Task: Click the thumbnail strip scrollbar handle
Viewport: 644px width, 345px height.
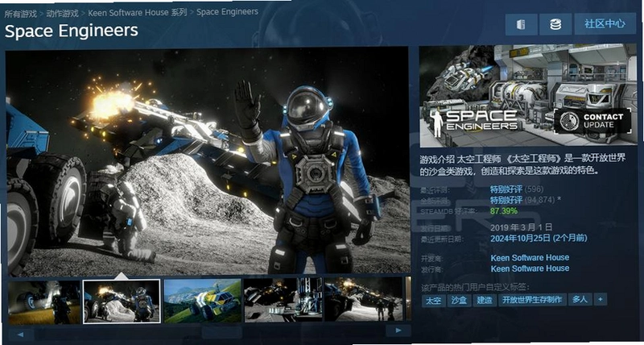Action: point(222,332)
